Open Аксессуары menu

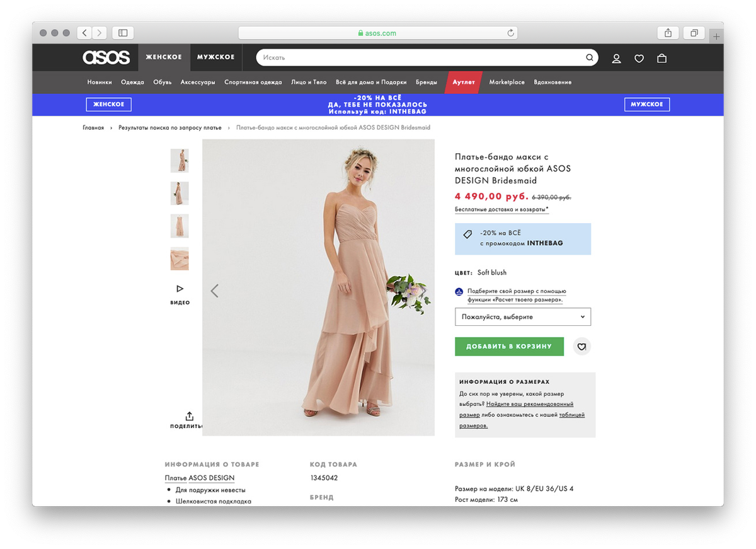198,83
